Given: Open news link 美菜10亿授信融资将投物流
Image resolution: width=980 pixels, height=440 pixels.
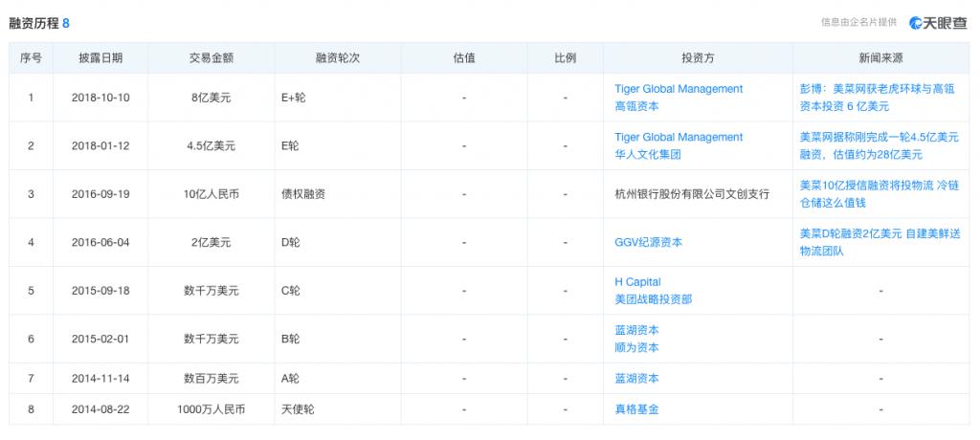Looking at the screenshot, I should coord(880,194).
